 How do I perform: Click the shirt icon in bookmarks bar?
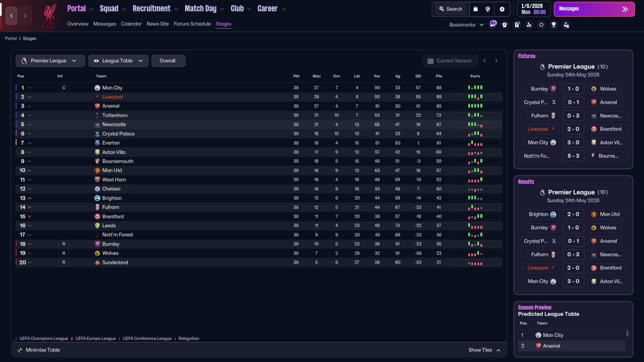(505, 25)
